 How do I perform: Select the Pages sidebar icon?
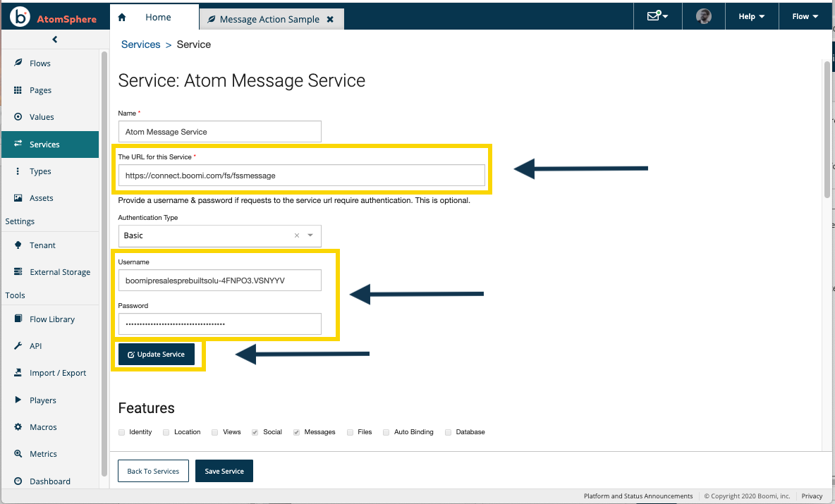click(42, 90)
